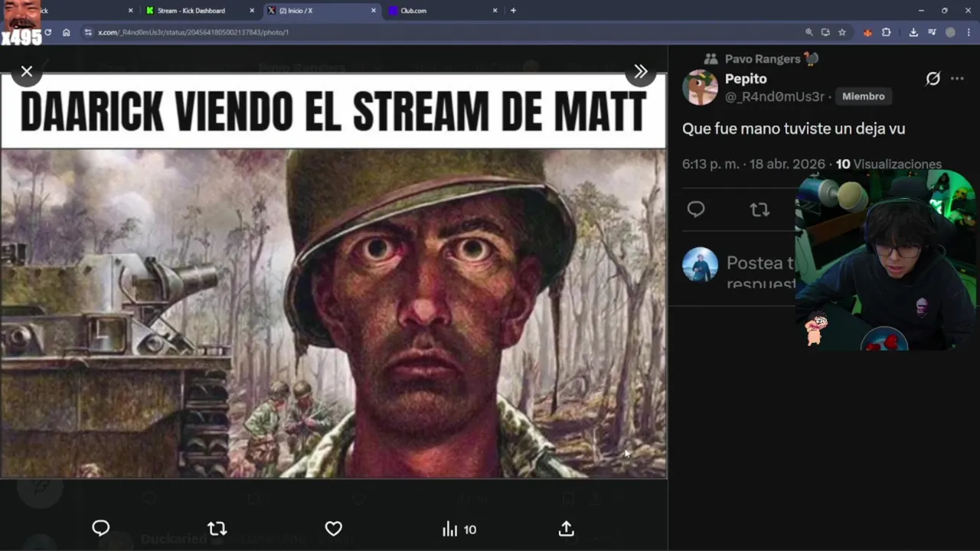
Task: Click the Miembro badge
Action: 863,96
